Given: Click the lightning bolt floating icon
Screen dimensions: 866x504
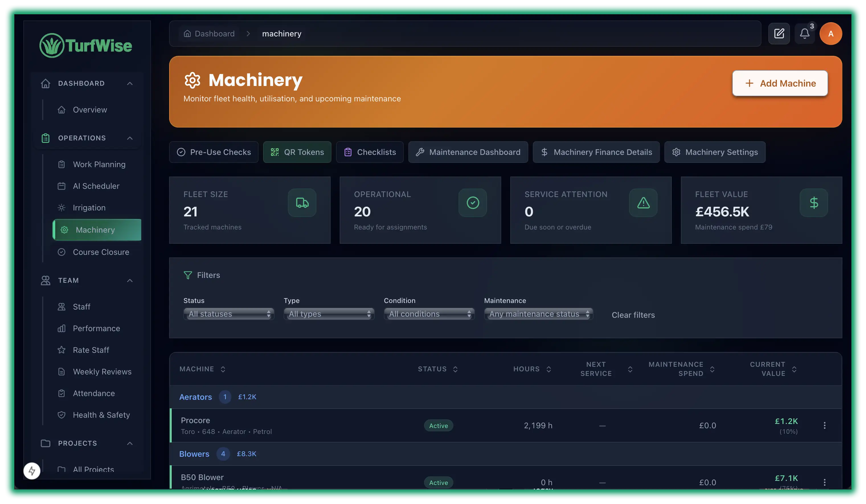Looking at the screenshot, I should pos(32,470).
